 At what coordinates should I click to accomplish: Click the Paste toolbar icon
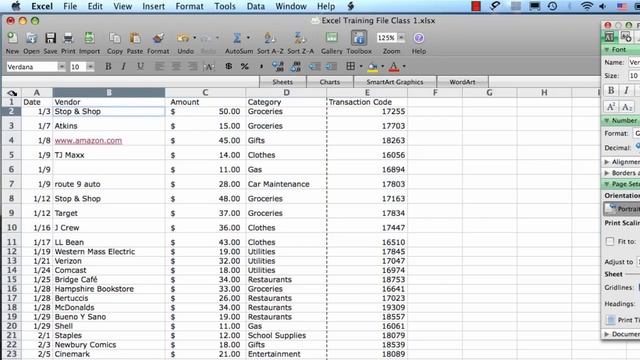[135, 38]
